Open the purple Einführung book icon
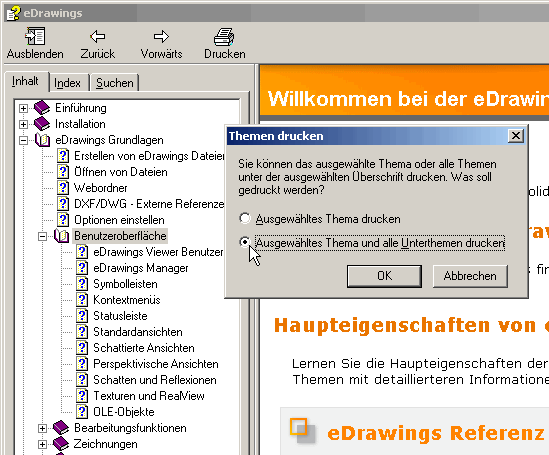 coord(42,108)
